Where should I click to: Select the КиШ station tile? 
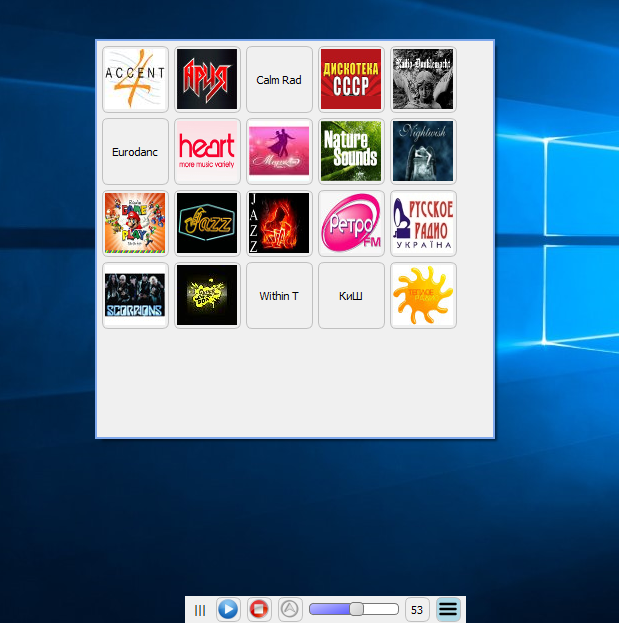click(351, 295)
